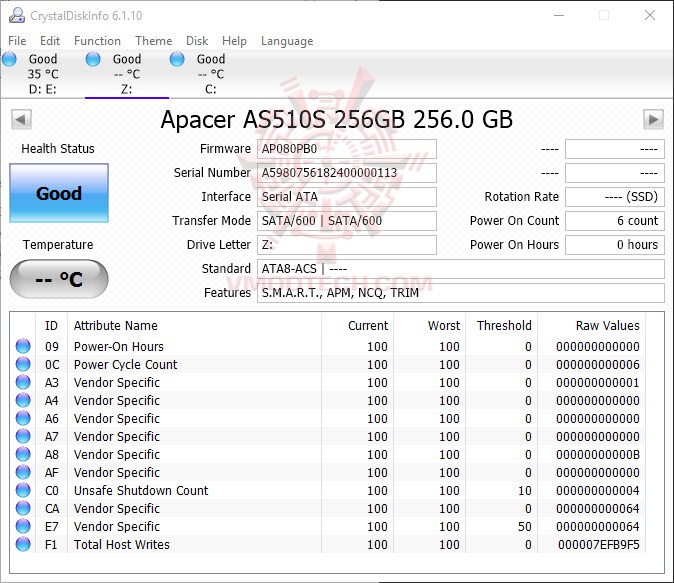Click the status orb beside Unsafe Shutdown Count

coord(23,491)
